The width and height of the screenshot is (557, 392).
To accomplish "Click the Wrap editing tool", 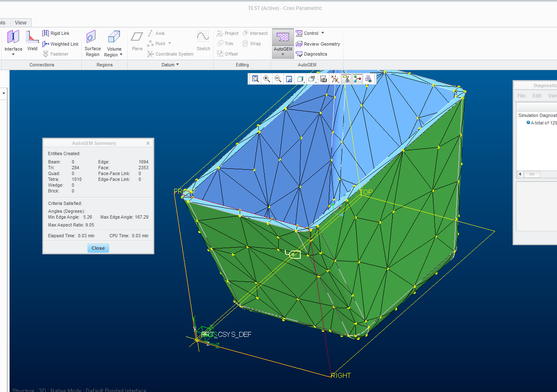I will tap(252, 44).
